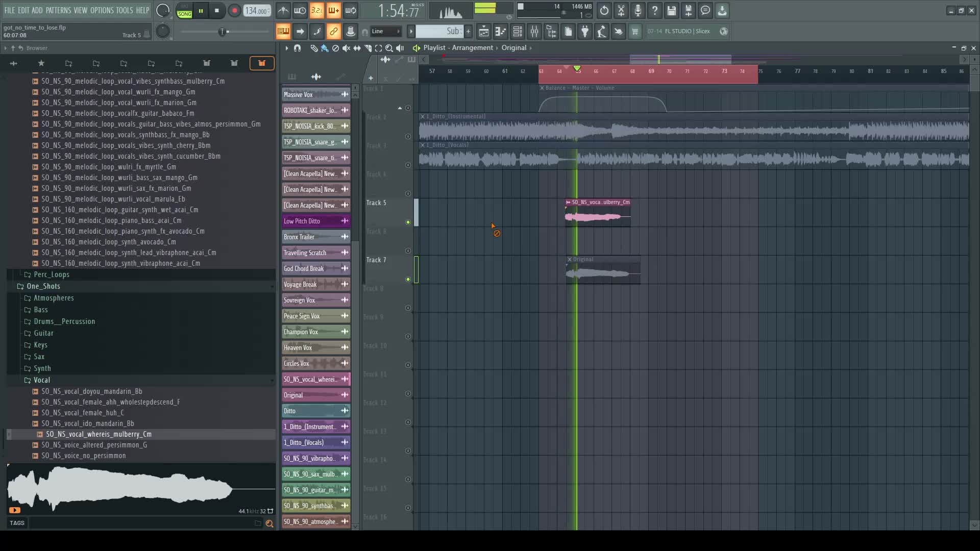
Task: Select the Delete tool in the playlist
Action: tap(335, 48)
